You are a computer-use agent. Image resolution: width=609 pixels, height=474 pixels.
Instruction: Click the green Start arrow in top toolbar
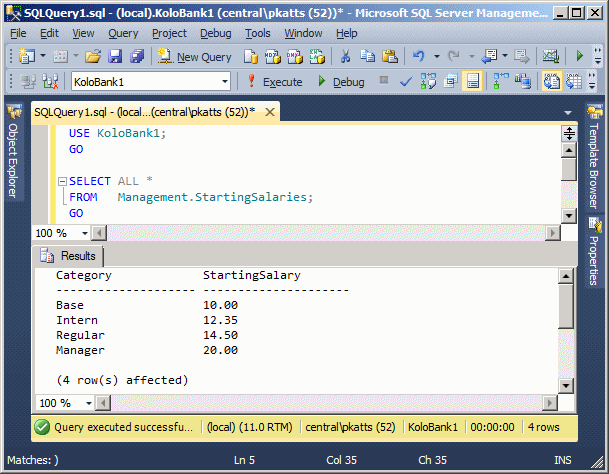(x=579, y=56)
